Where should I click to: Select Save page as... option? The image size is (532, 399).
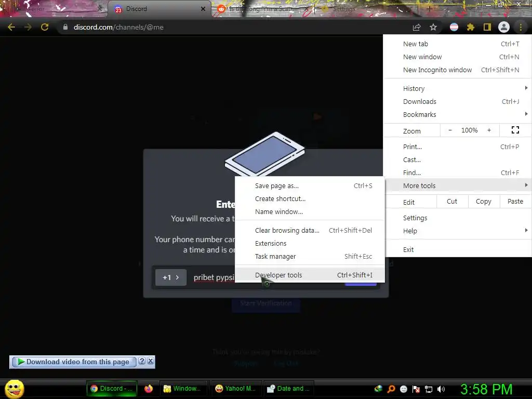coord(310,186)
